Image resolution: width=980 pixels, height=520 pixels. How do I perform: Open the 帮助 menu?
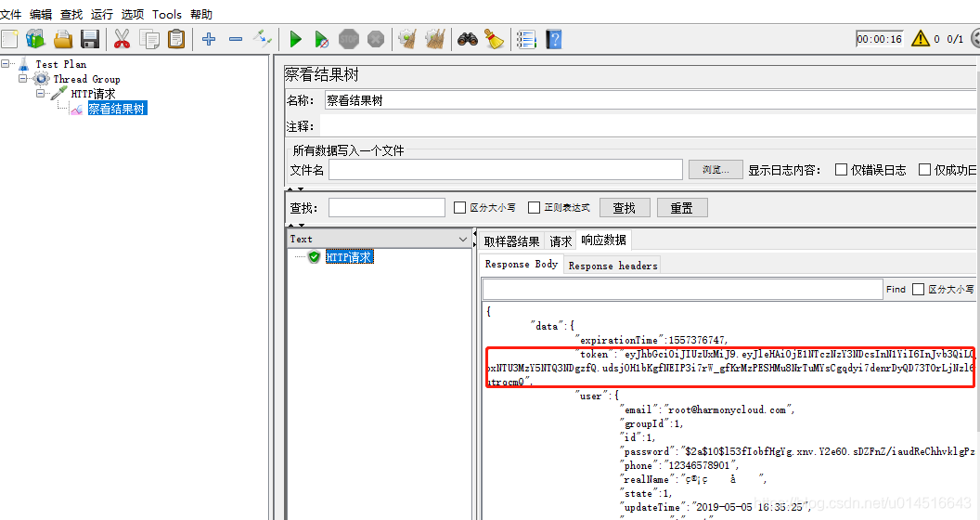pyautogui.click(x=201, y=14)
